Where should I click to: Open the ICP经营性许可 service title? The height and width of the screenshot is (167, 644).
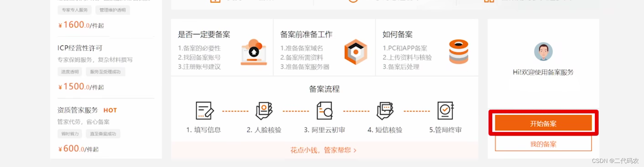click(x=80, y=48)
